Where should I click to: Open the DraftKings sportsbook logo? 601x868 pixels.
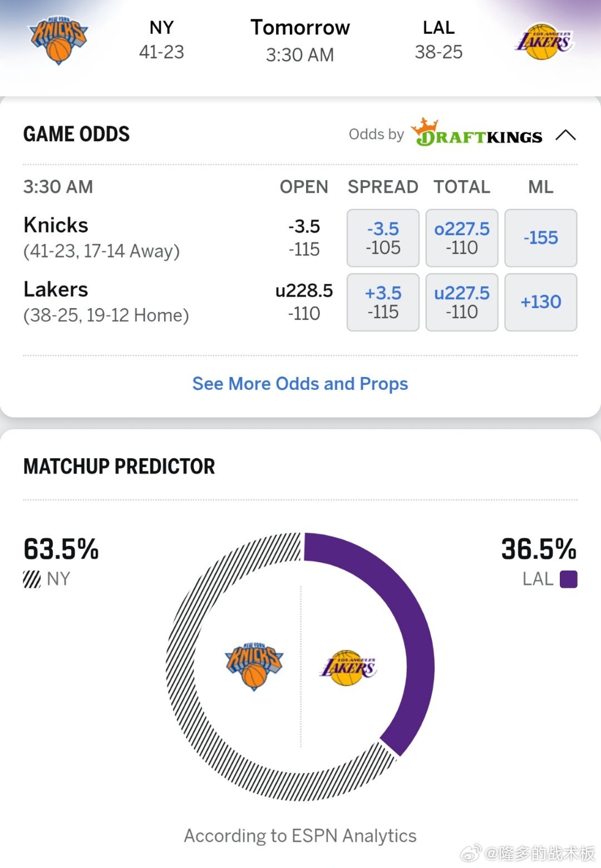(477, 133)
